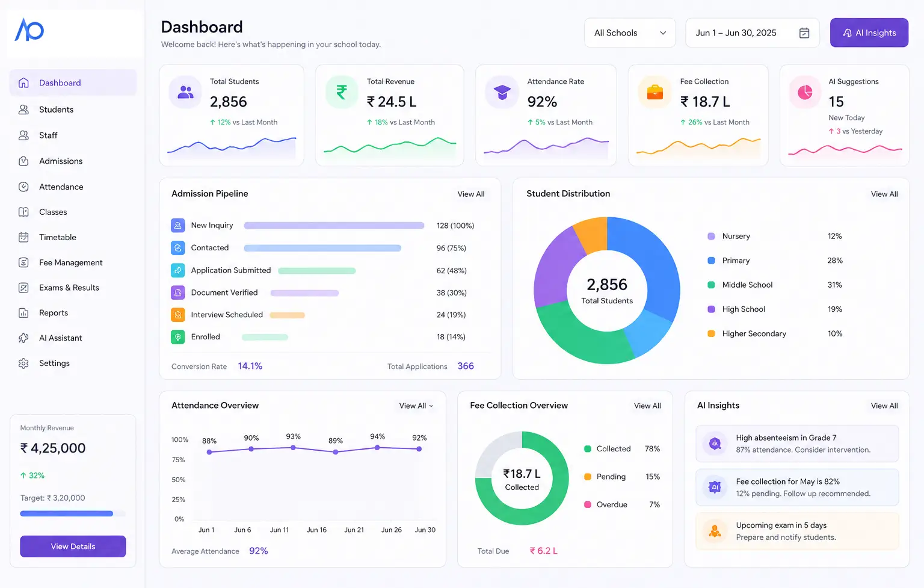This screenshot has height=588, width=924.
Task: Go to Students section
Action: (73, 110)
